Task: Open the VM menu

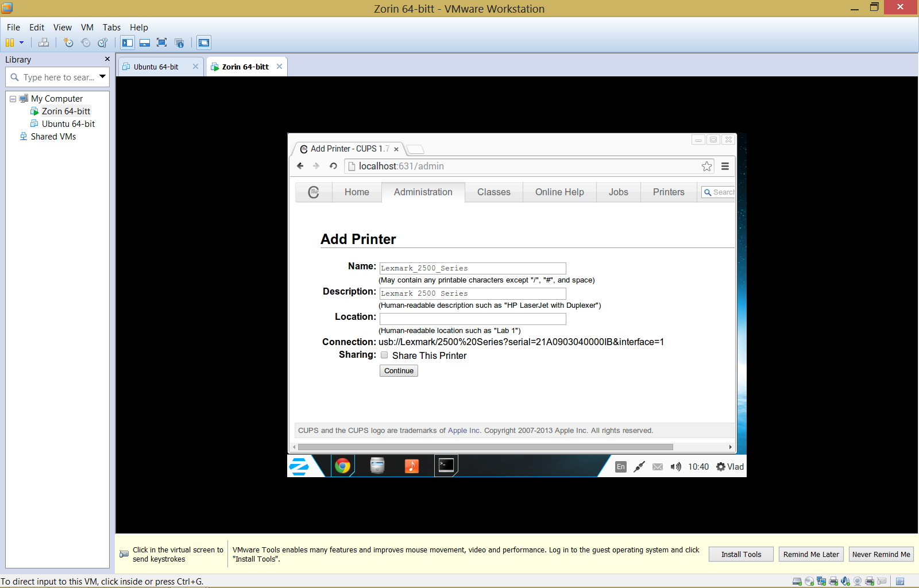Action: click(87, 27)
